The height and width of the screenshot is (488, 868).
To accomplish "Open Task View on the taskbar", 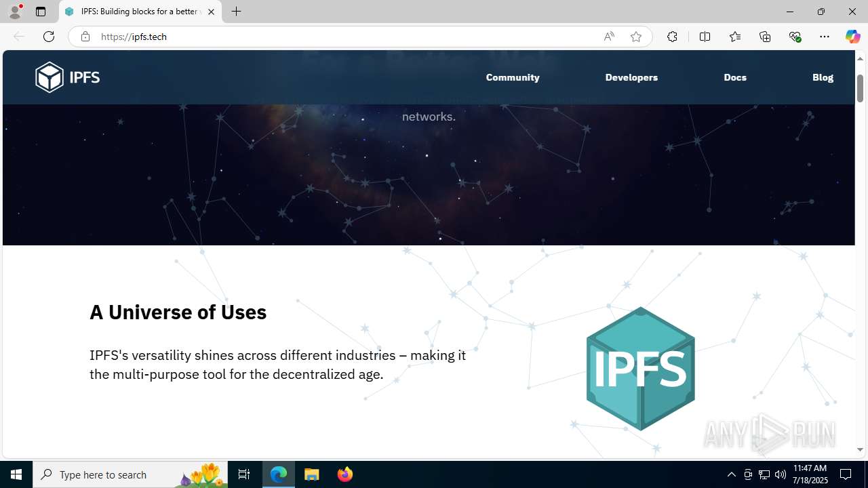I will click(x=244, y=474).
